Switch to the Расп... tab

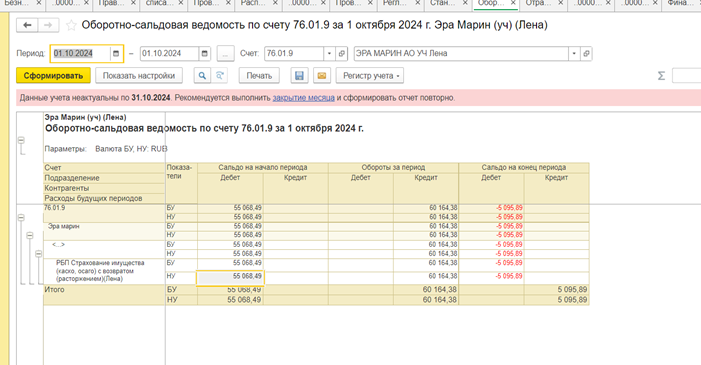(x=253, y=3)
